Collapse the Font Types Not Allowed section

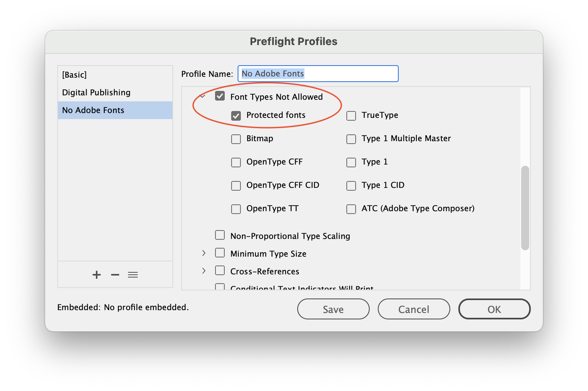[x=203, y=96]
